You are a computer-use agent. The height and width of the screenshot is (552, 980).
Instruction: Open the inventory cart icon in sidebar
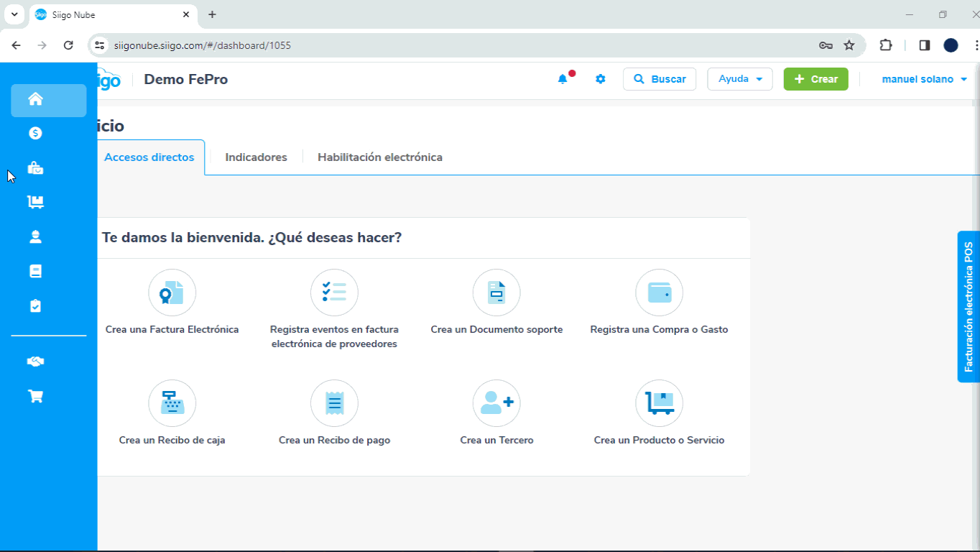tap(35, 202)
